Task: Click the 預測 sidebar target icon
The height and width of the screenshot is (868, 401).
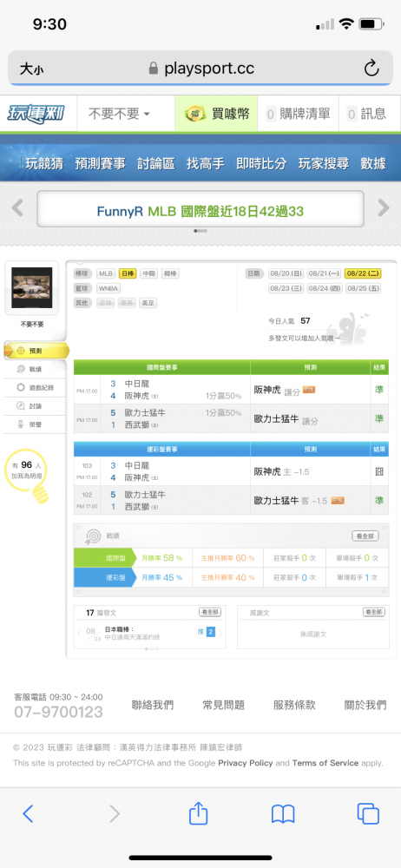Action: (21, 351)
